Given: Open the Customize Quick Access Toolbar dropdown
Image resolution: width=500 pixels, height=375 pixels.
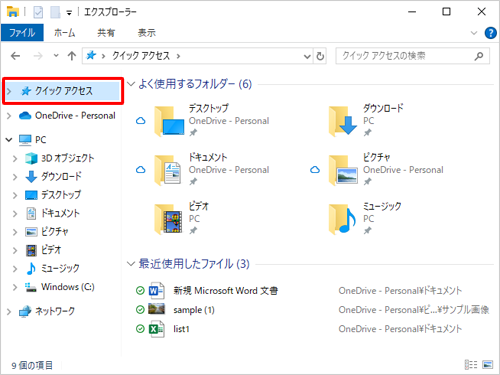Looking at the screenshot, I should coord(69,13).
